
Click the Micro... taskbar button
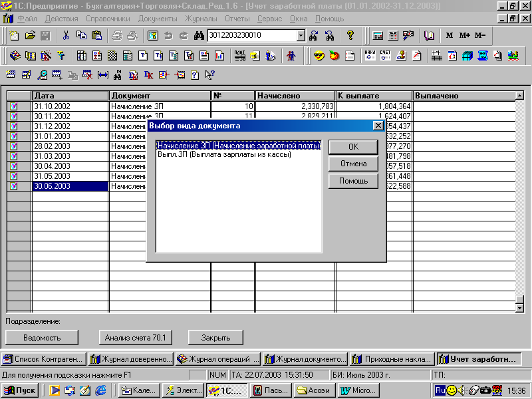tap(359, 390)
